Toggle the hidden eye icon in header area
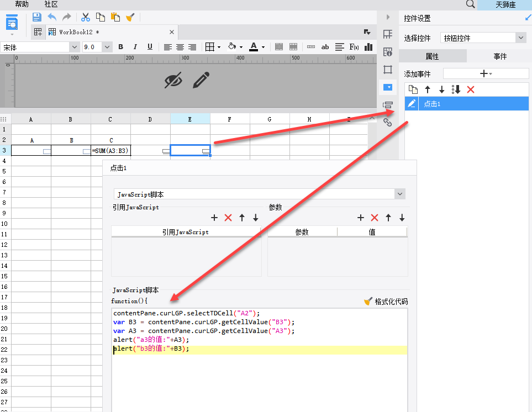 173,81
